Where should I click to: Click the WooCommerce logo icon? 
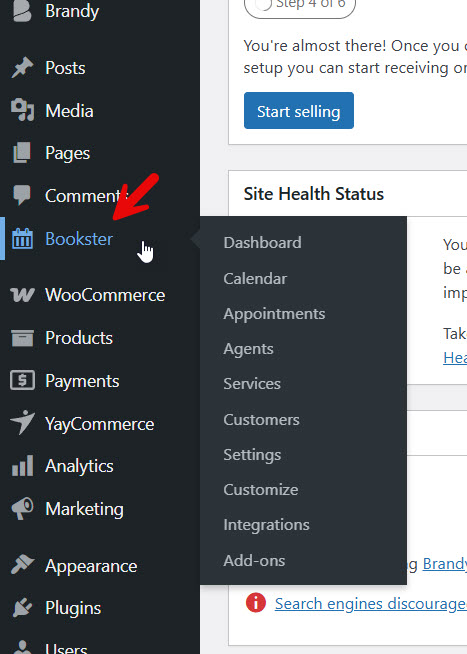click(x=22, y=295)
